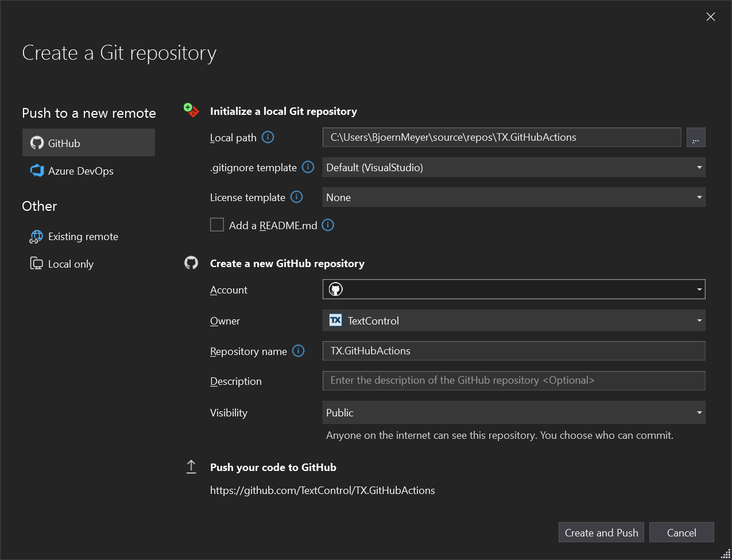Open the .gitignore template dropdown

[699, 167]
